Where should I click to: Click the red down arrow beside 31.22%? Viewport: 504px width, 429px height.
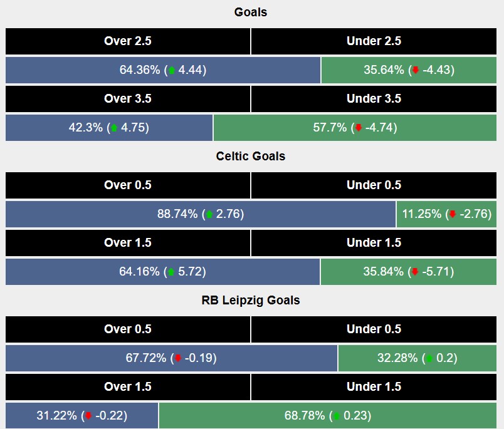[88, 416]
